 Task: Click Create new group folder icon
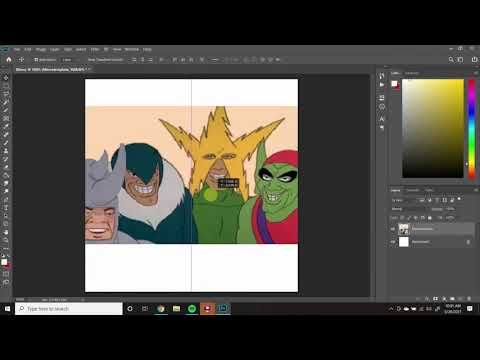tap(452, 299)
